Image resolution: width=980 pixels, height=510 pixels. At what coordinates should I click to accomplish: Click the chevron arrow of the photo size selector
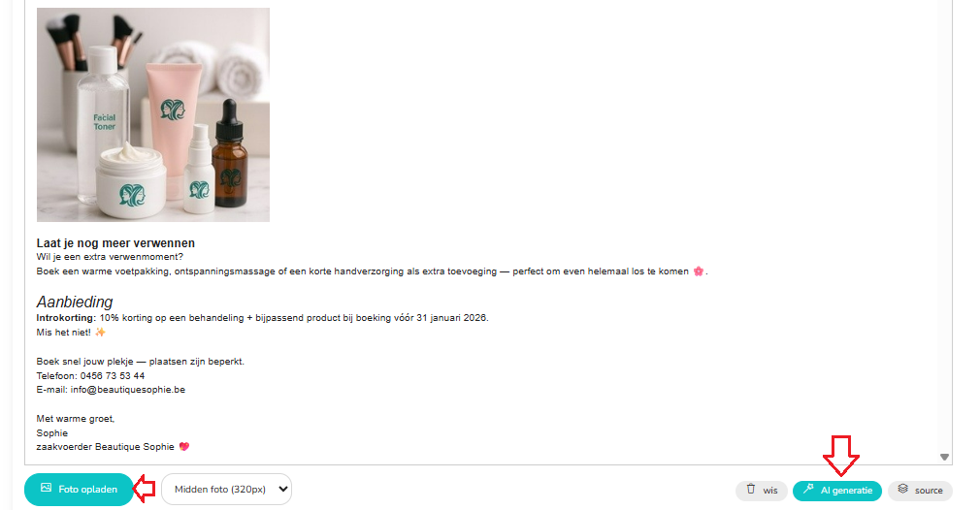tap(283, 490)
